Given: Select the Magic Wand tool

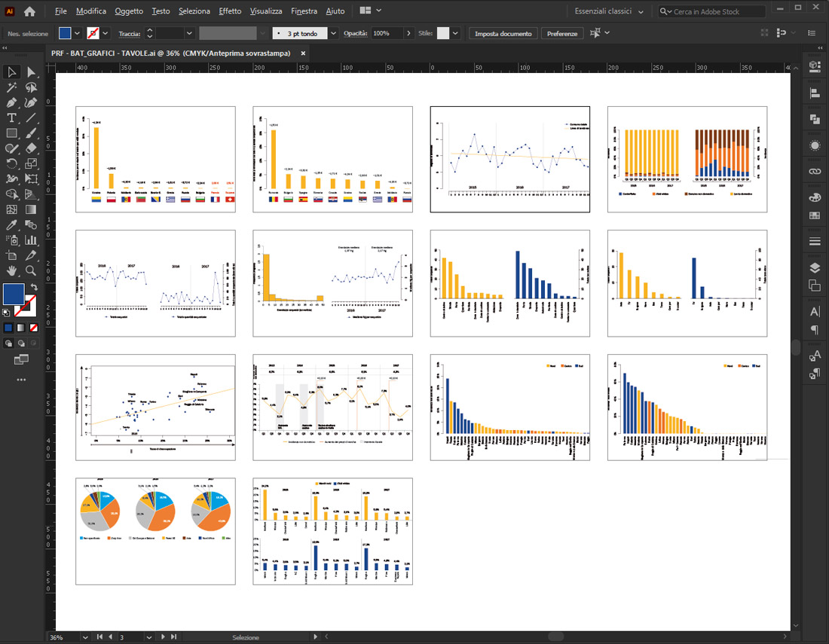Looking at the screenshot, I should [x=12, y=87].
